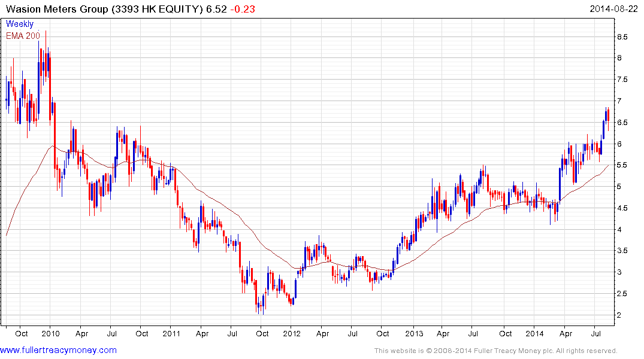Click the 2013 year label on time axis
This screenshot has width=644, height=359.
click(x=414, y=333)
